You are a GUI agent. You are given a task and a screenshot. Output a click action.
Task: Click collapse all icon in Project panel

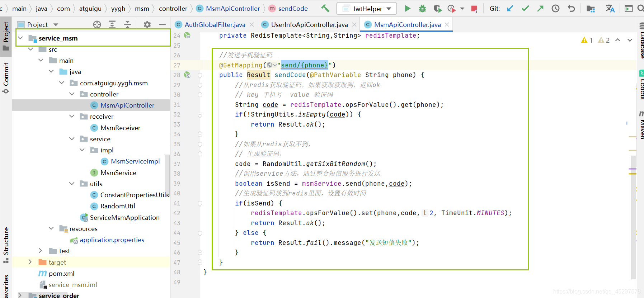click(x=127, y=24)
